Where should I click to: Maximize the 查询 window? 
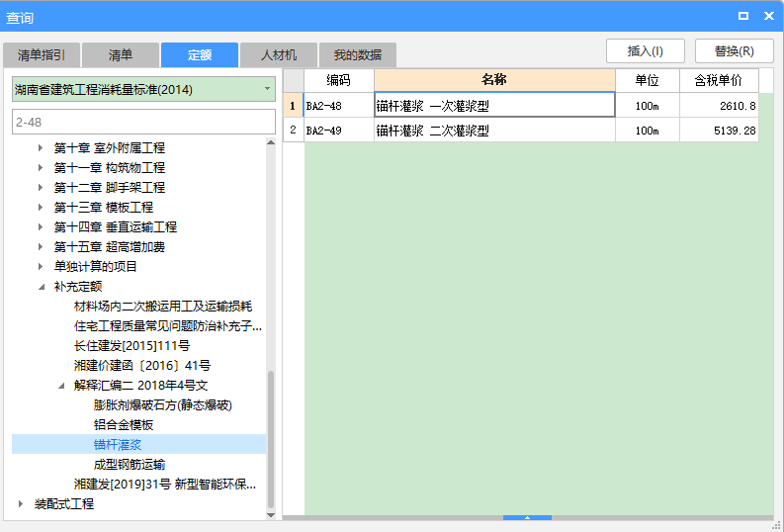[743, 16]
